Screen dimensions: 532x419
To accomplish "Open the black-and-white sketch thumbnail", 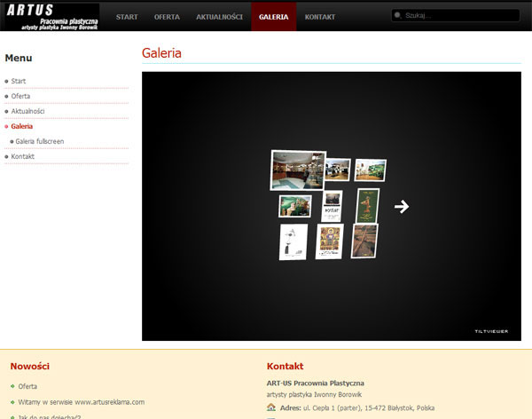I will (x=293, y=242).
